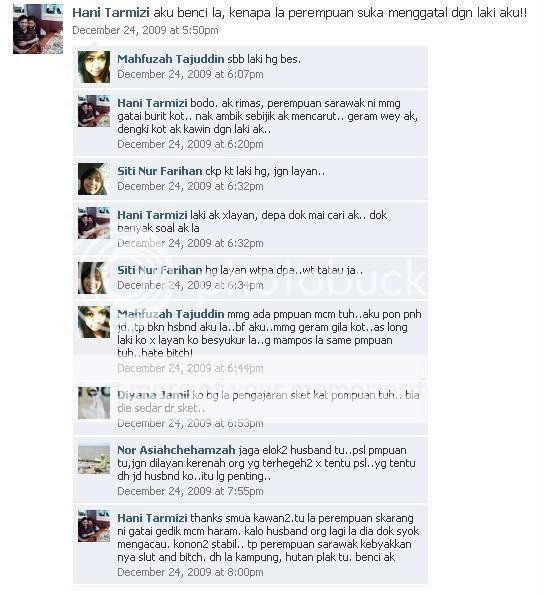The image size is (544, 595).
Task: Click the original post's large profile picture
Action: [38, 29]
